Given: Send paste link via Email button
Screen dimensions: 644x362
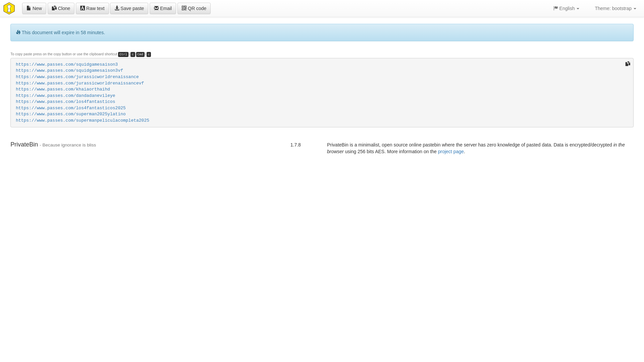Looking at the screenshot, I should coord(163,8).
